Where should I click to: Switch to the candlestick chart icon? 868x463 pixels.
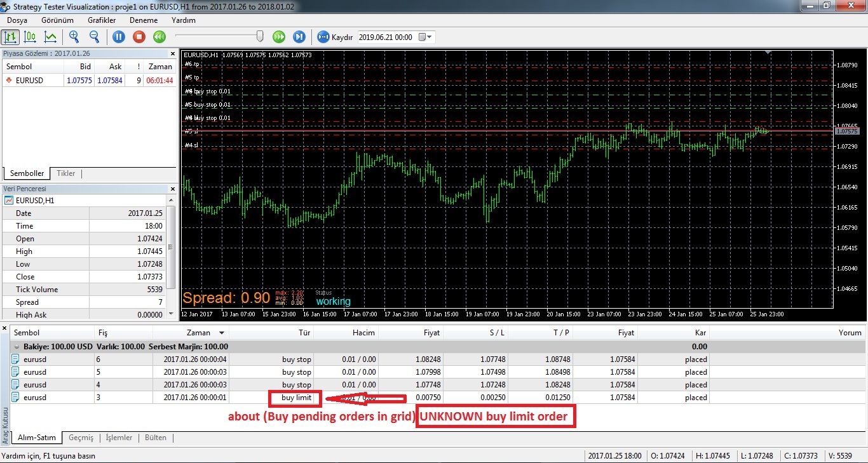[x=30, y=37]
